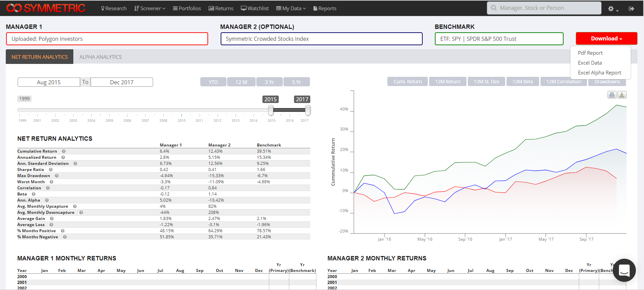Switch to Net Return Analytics tab

[x=40, y=57]
